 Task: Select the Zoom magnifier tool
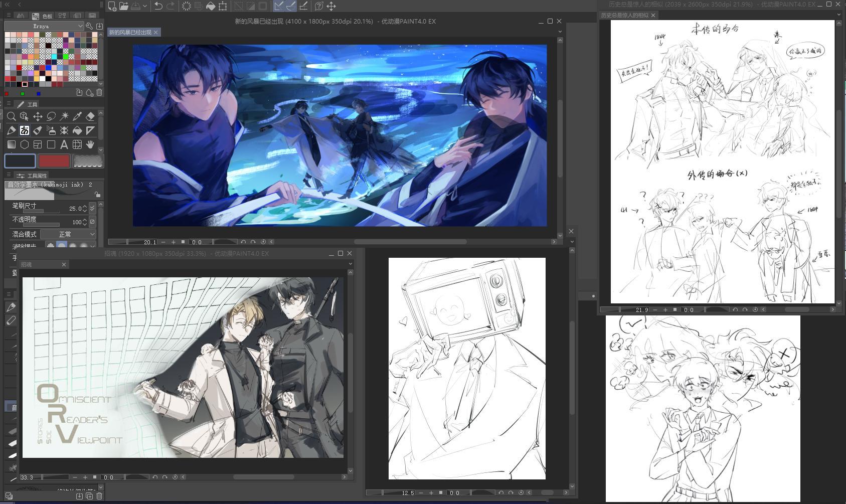click(x=11, y=116)
